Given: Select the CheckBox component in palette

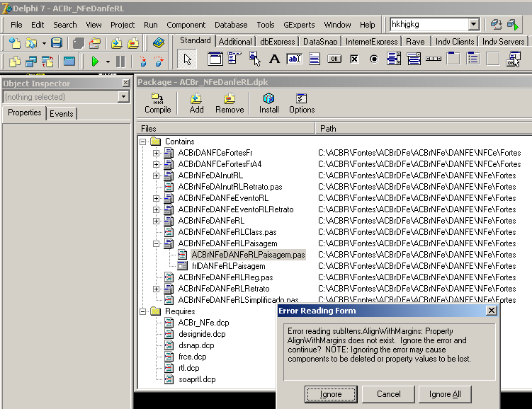Looking at the screenshot, I should [354, 59].
